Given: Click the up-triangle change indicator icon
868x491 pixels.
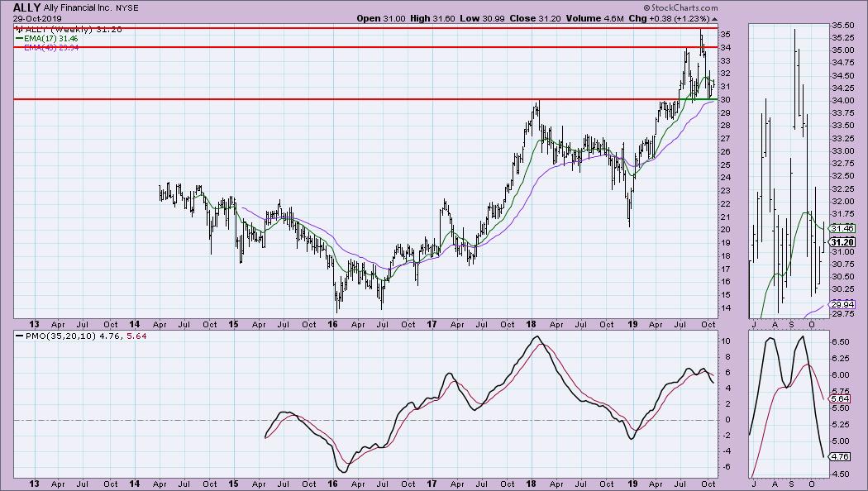Looking at the screenshot, I should pyautogui.click(x=714, y=19).
